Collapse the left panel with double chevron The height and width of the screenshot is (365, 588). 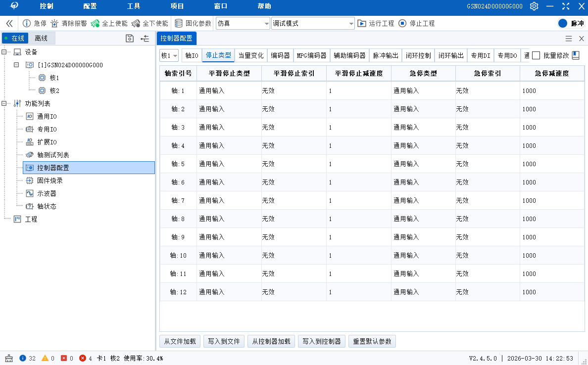point(9,23)
